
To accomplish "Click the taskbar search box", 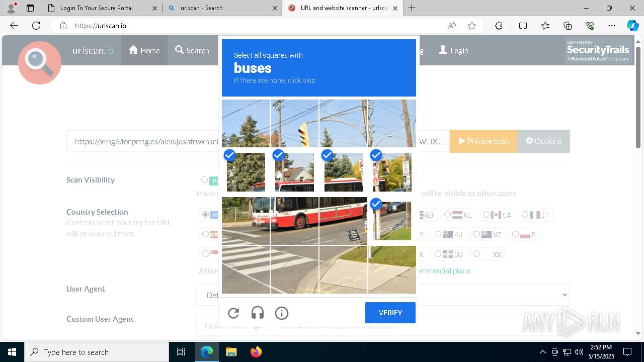I will (97, 352).
